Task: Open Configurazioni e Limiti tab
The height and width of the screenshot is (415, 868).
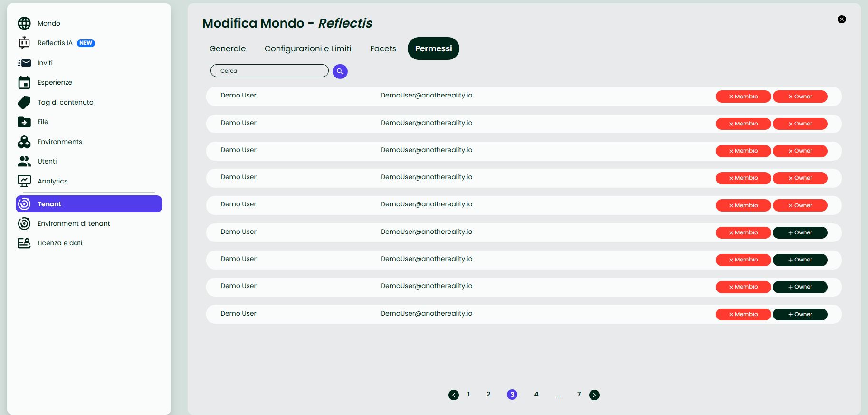Action: (x=308, y=48)
